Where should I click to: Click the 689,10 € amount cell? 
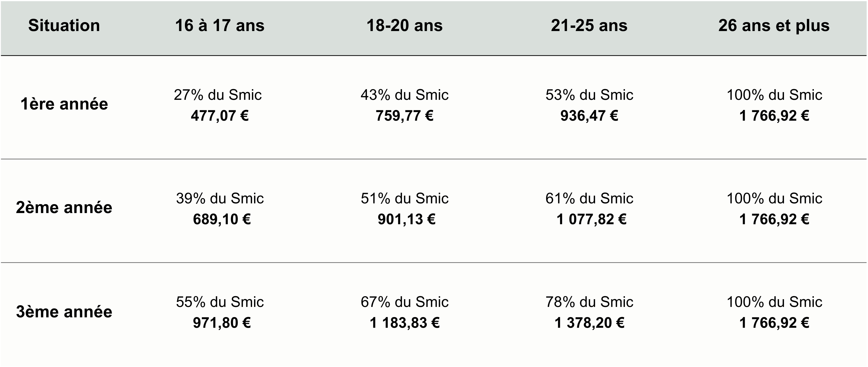click(222, 220)
